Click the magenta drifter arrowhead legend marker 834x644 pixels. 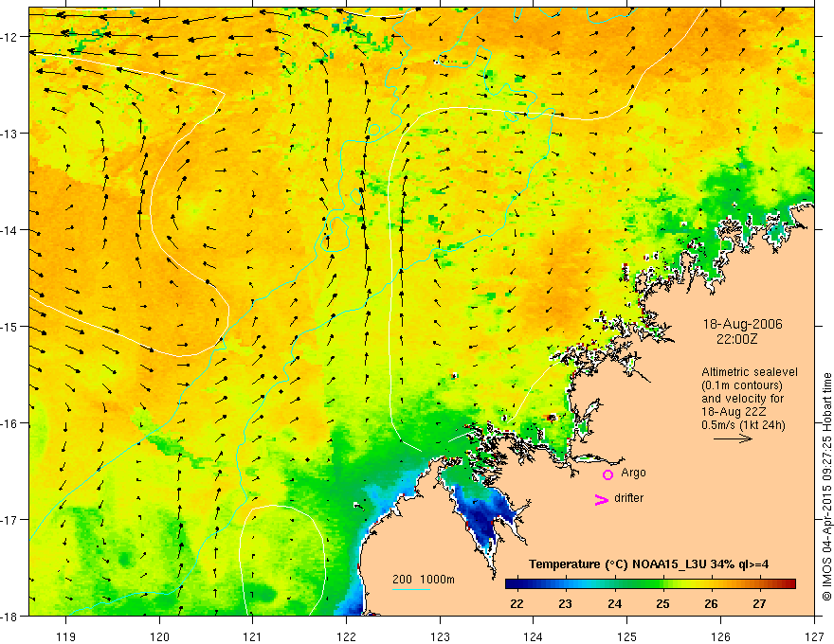[602, 499]
